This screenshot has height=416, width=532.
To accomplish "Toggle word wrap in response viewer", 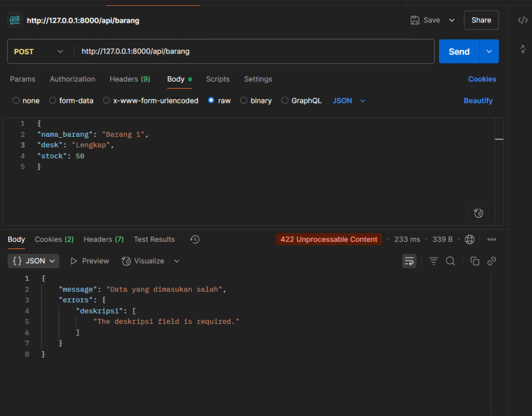I will tap(409, 261).
